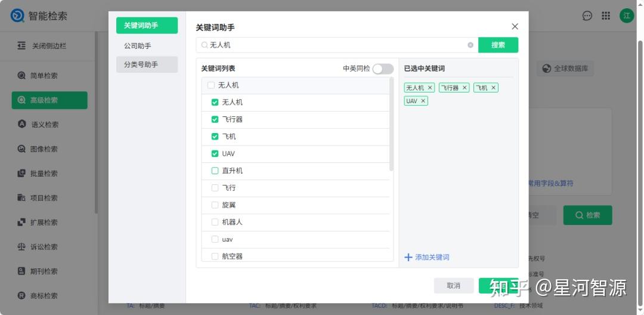Screen dimensions: 644x315
Task: Click the 已选中关键词 heading
Action: point(425,69)
